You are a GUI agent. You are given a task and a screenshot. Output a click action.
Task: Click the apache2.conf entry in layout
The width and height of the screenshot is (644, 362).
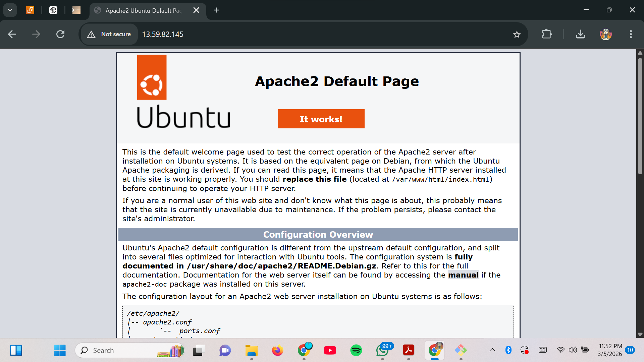[167, 322]
